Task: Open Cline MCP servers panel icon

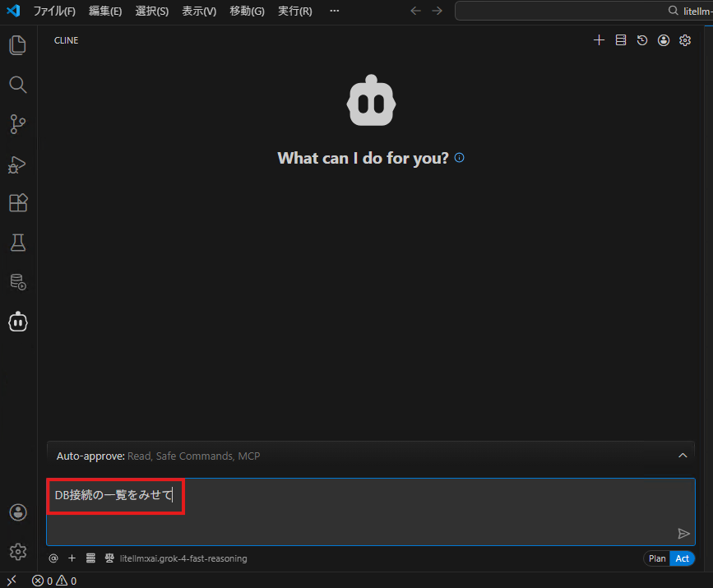Action: coord(621,40)
